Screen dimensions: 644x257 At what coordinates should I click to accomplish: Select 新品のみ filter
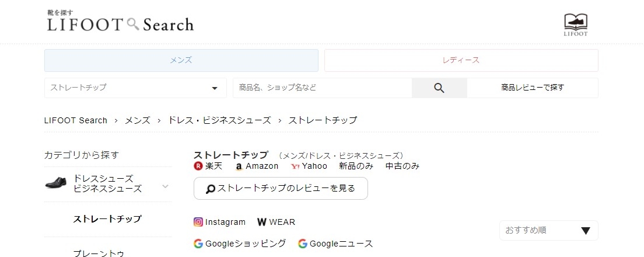click(x=356, y=166)
